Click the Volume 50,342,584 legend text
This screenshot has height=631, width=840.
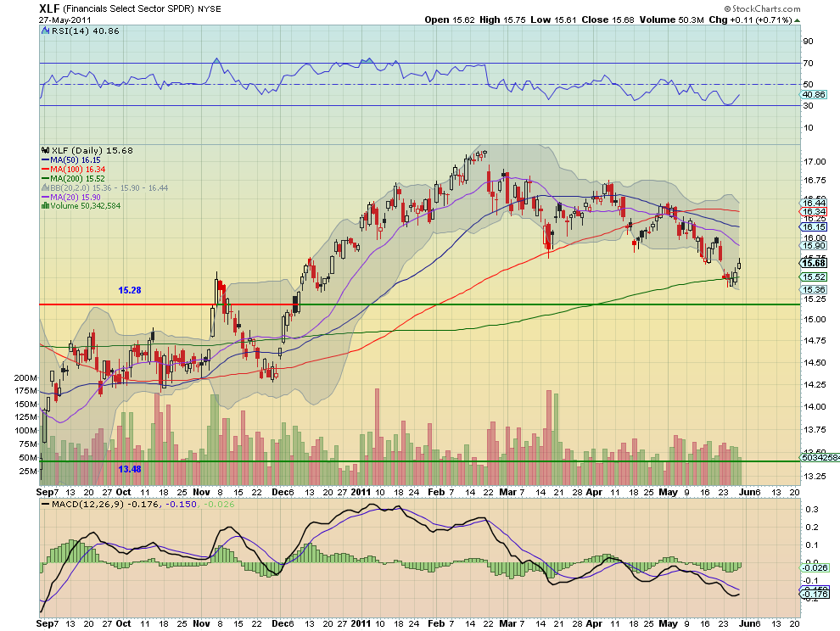85,206
